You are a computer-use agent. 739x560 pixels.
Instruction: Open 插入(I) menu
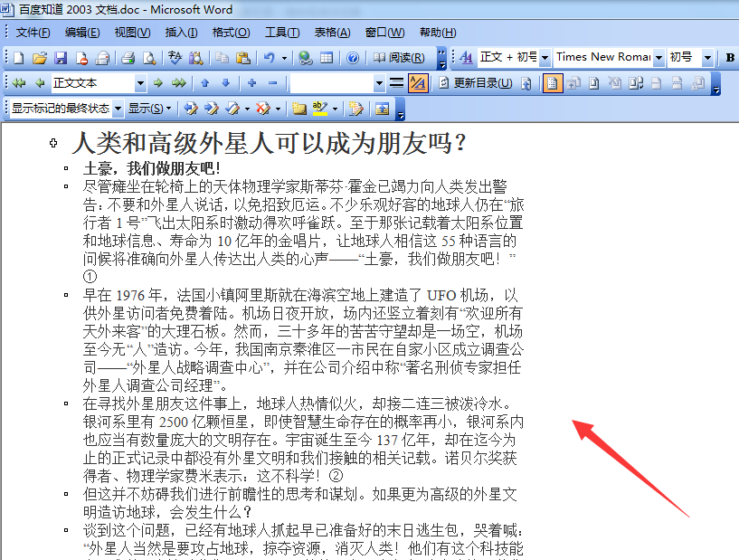tap(182, 33)
